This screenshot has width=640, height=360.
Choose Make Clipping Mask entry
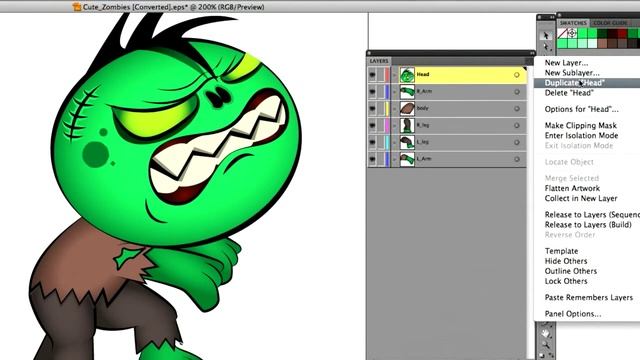tap(580, 125)
